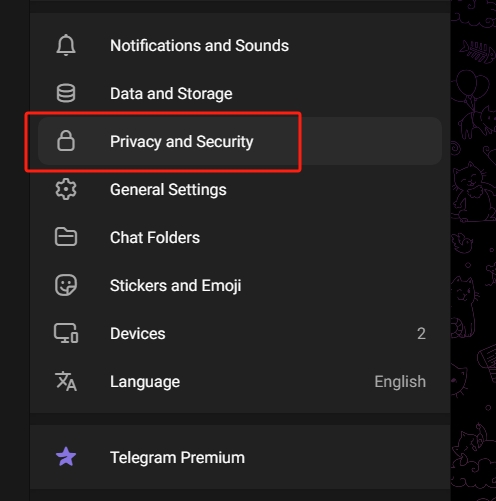Open Stickers and Emoji settings
496x501 pixels.
click(240, 285)
